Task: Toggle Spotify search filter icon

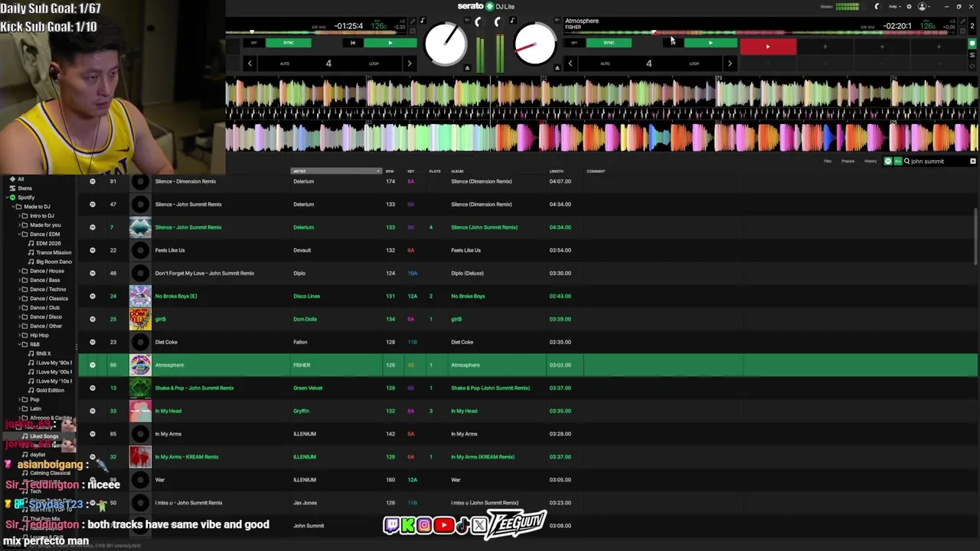Action: (888, 161)
